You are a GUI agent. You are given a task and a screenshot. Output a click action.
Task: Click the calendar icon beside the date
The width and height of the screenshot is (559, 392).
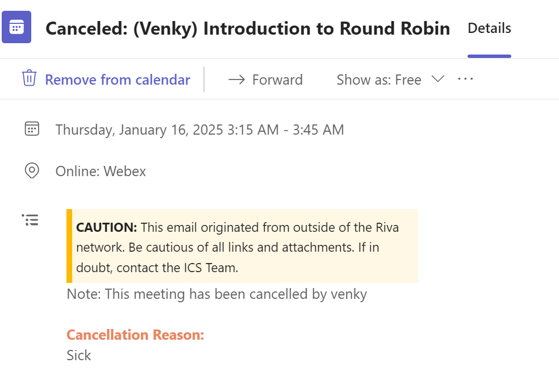tap(32, 129)
